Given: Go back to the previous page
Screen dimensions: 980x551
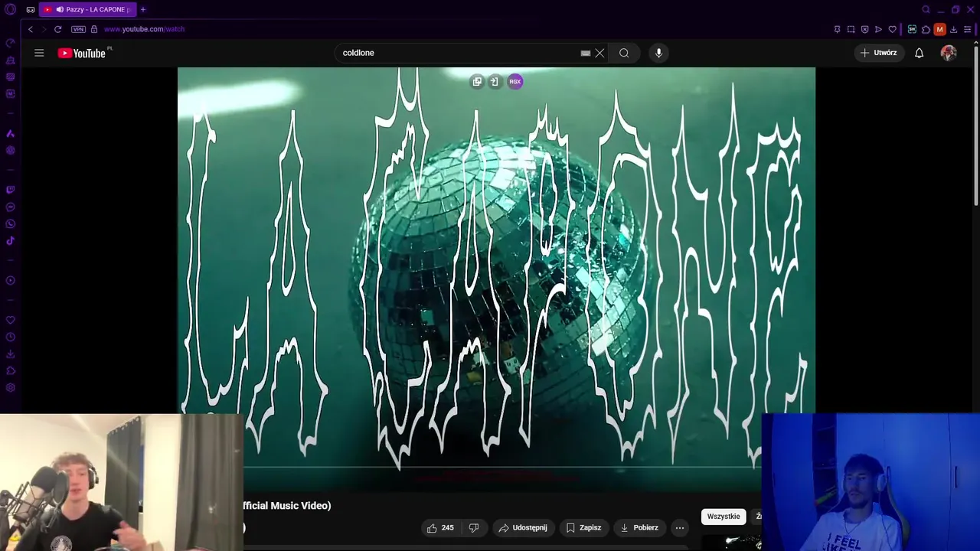Looking at the screenshot, I should point(31,29).
